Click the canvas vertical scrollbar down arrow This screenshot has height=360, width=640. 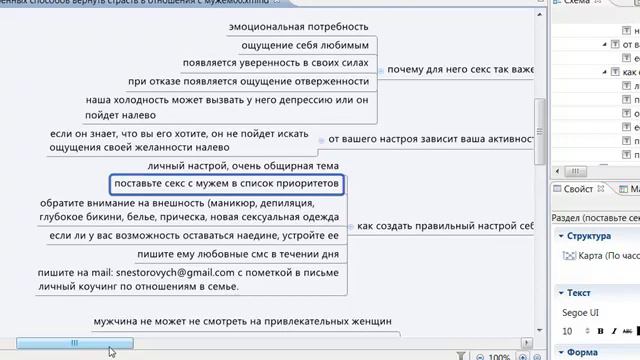[540, 330]
